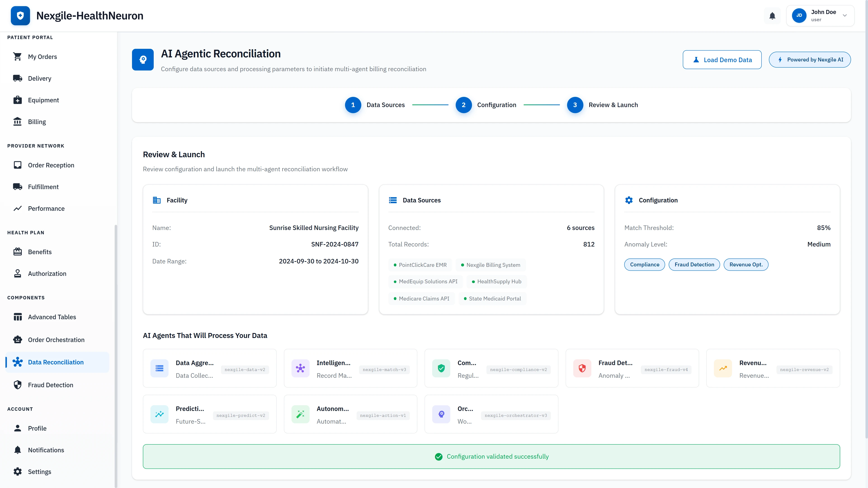Select the nexgile-orchestrator-v3 agent icon
The image size is (868, 488).
pyautogui.click(x=441, y=414)
